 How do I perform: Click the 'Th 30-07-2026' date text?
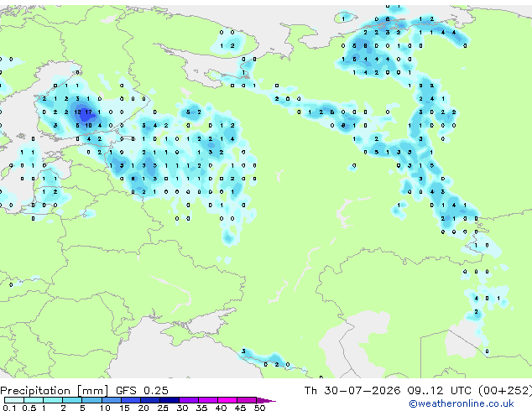click(352, 390)
